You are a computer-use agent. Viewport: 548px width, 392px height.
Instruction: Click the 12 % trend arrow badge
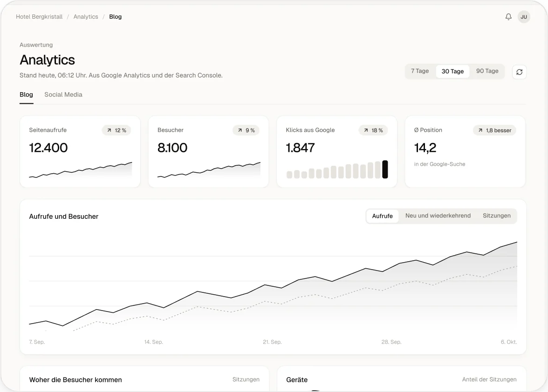pos(116,130)
